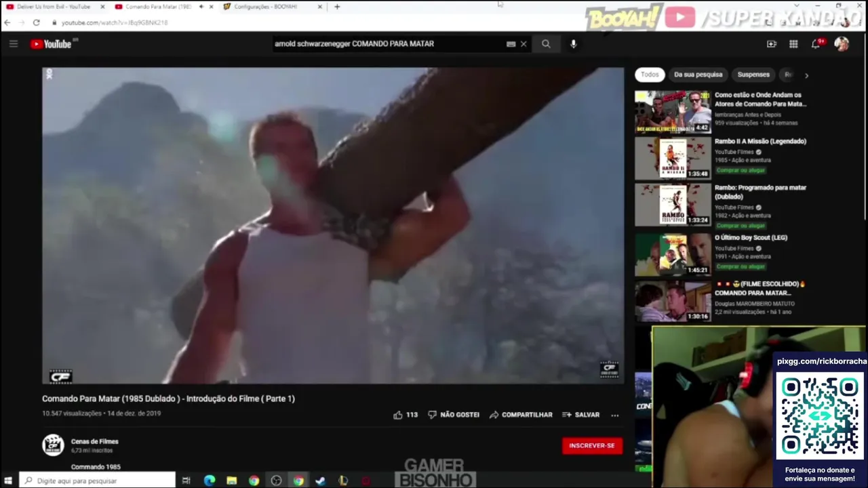Open the on-screen keyboard icon in search box
This screenshot has width=868, height=488.
(x=511, y=44)
